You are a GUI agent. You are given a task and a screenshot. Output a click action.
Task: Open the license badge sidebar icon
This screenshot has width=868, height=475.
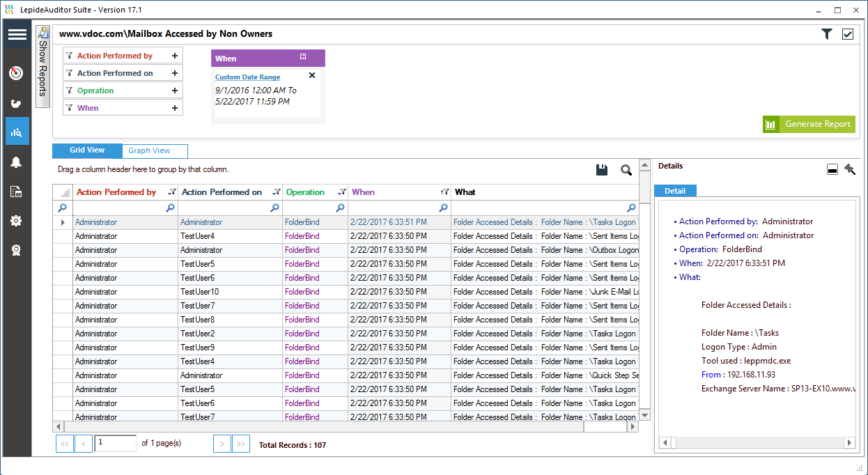[17, 250]
